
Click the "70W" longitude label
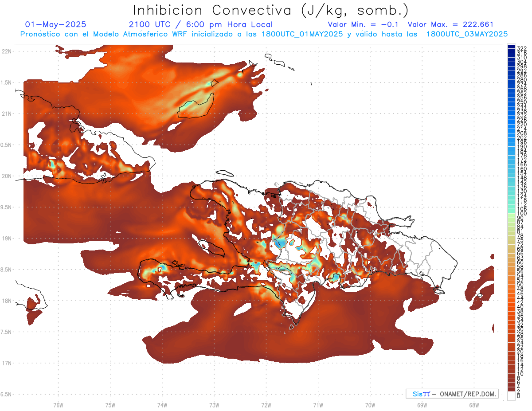[370, 405]
